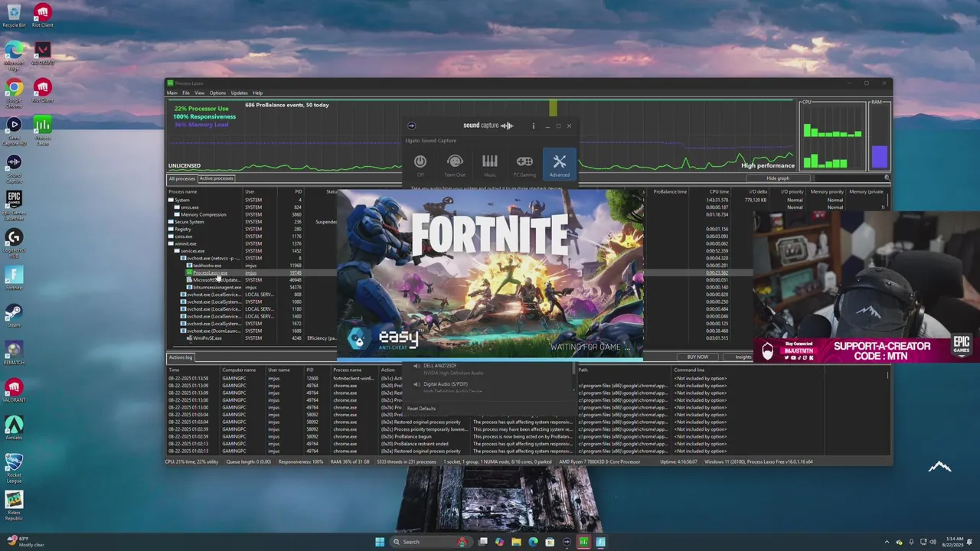Viewport: 980px width, 551px height.
Task: Select Team Chat mode in Sound Capture
Action: (x=455, y=165)
